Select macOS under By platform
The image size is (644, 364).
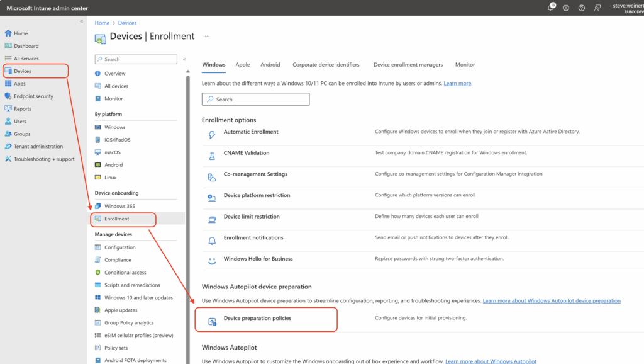[x=113, y=152]
